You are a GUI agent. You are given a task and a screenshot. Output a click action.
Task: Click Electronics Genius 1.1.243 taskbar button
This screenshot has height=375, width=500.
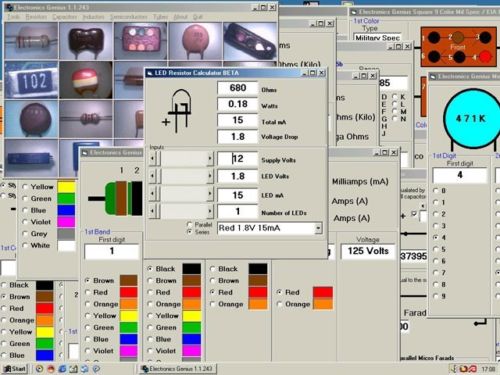pos(177,369)
